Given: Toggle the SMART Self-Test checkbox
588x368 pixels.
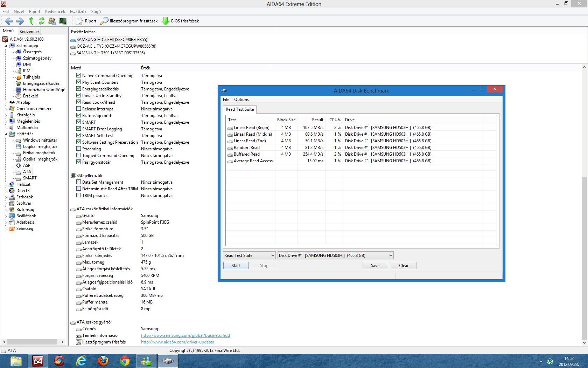Looking at the screenshot, I should click(x=78, y=135).
